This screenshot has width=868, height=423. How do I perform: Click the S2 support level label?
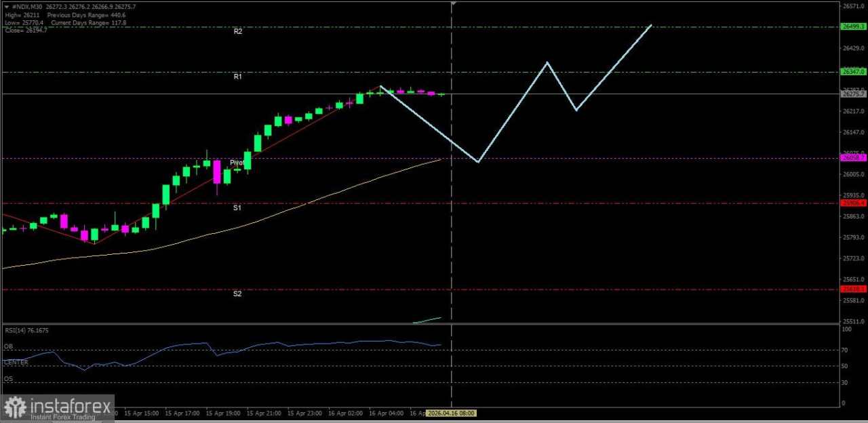coord(237,294)
